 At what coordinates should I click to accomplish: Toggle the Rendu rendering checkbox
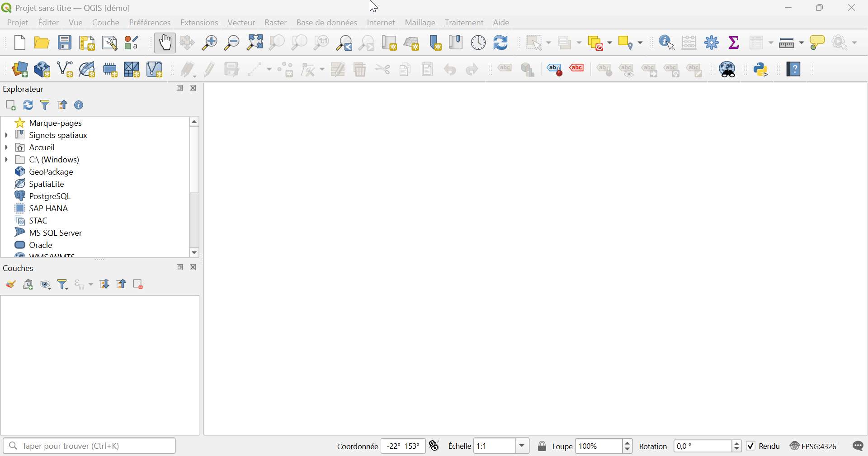click(x=751, y=446)
